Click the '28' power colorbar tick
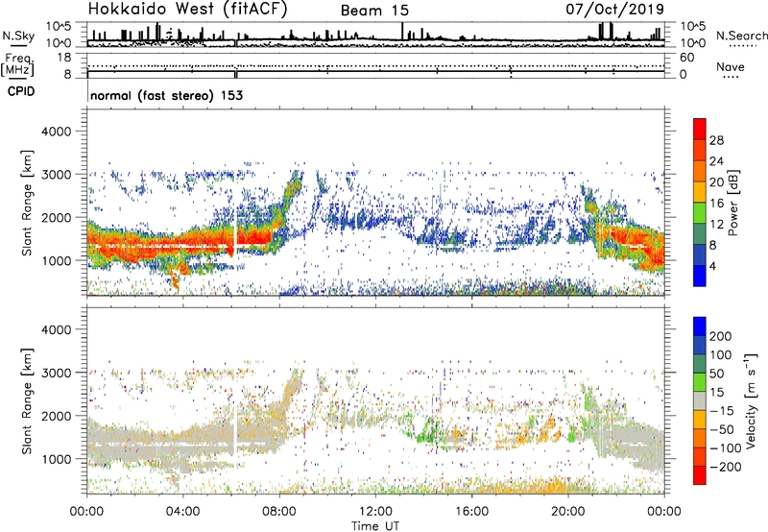Viewport: 768px width, 532px height. (716, 140)
